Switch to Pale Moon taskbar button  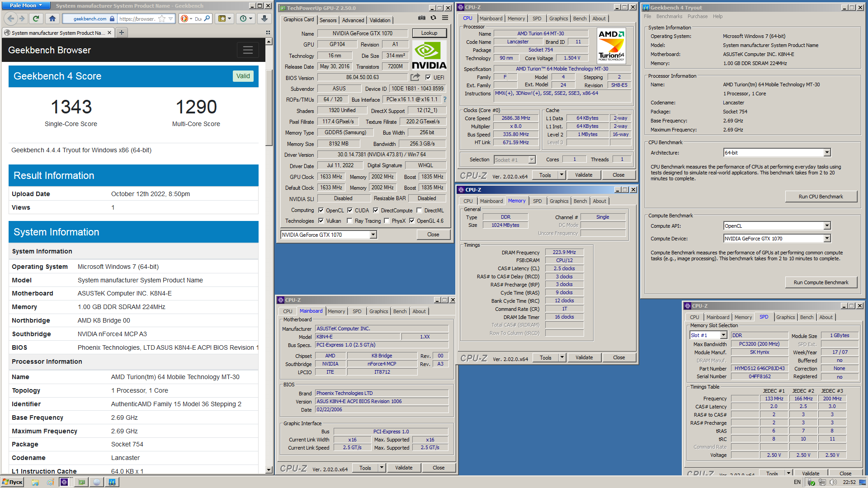point(97,482)
